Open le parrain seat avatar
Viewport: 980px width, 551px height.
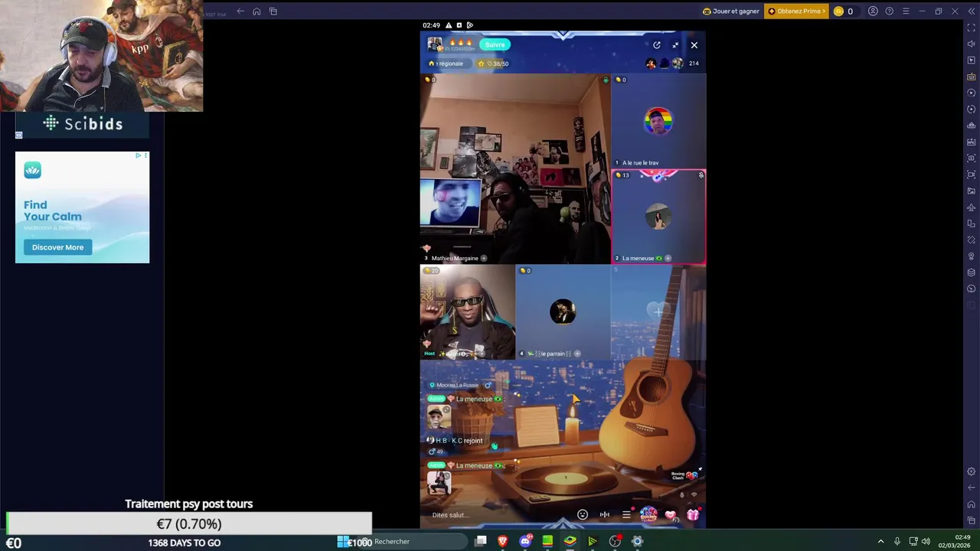[563, 311]
